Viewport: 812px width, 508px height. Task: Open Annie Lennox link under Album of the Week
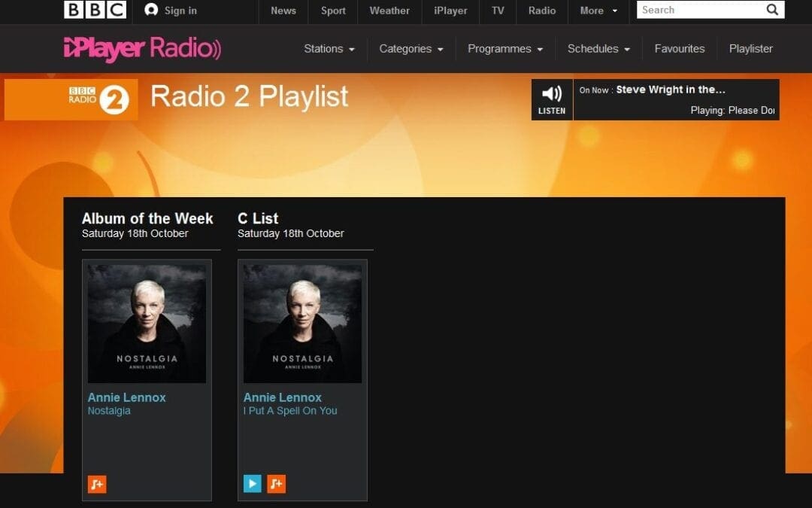pyautogui.click(x=126, y=397)
